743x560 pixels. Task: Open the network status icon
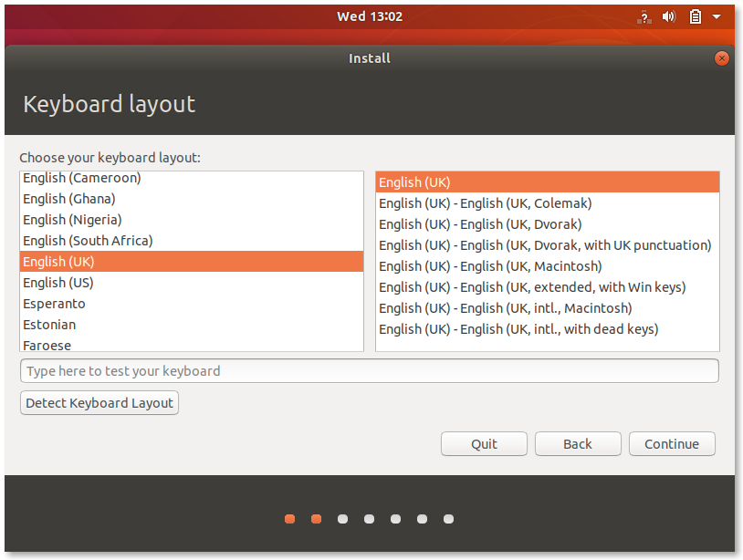(644, 17)
